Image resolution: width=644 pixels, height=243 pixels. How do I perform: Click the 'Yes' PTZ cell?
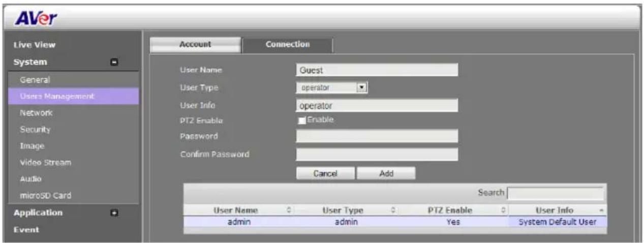point(453,222)
